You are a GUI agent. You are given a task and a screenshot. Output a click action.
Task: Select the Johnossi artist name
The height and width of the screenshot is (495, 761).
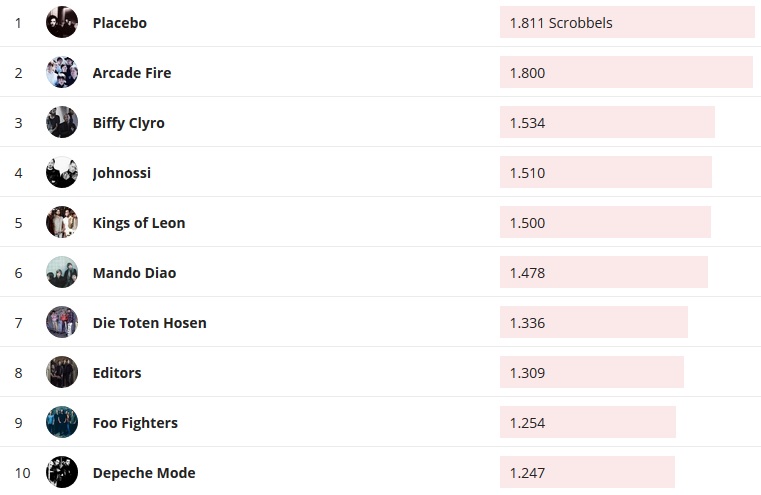coord(121,172)
